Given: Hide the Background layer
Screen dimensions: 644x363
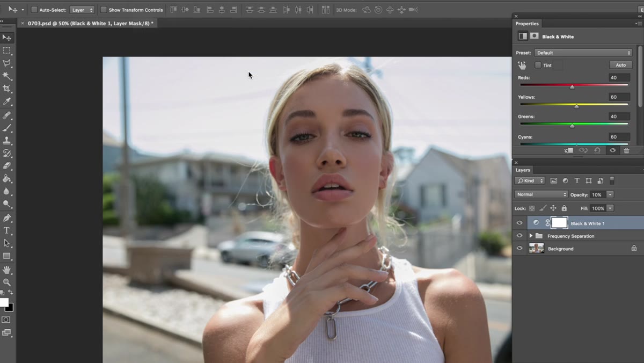Looking at the screenshot, I should [x=519, y=249].
